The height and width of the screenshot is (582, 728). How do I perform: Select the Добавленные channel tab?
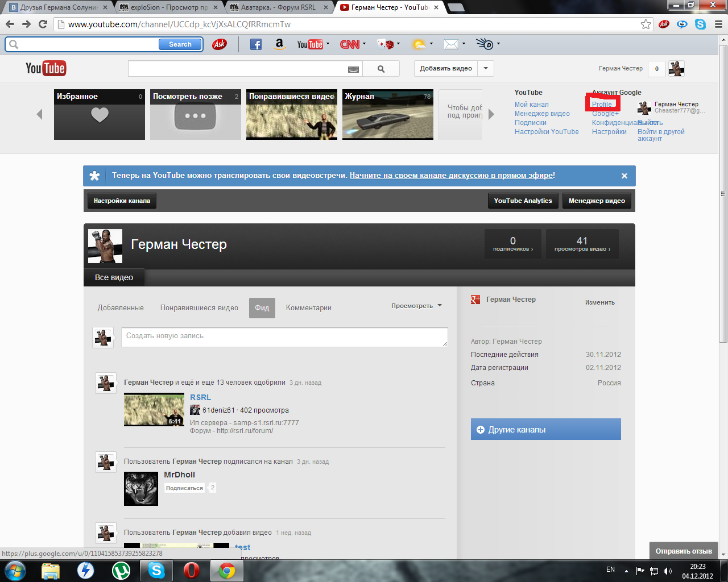[121, 308]
